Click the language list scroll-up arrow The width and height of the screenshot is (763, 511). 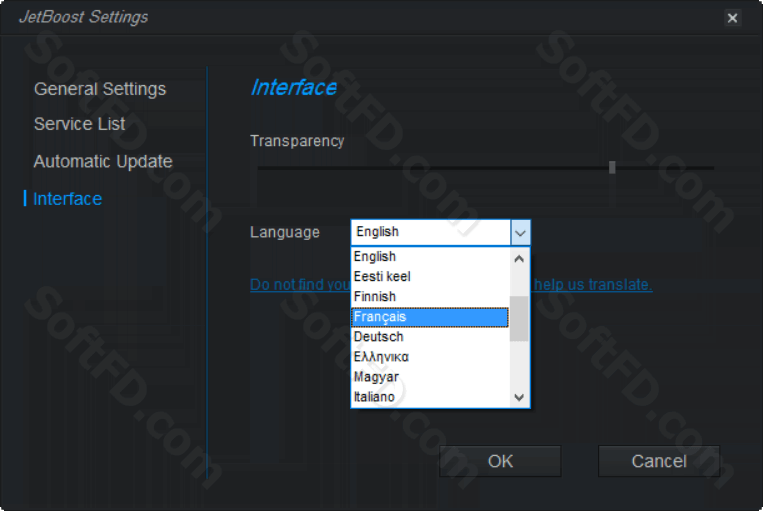point(519,258)
